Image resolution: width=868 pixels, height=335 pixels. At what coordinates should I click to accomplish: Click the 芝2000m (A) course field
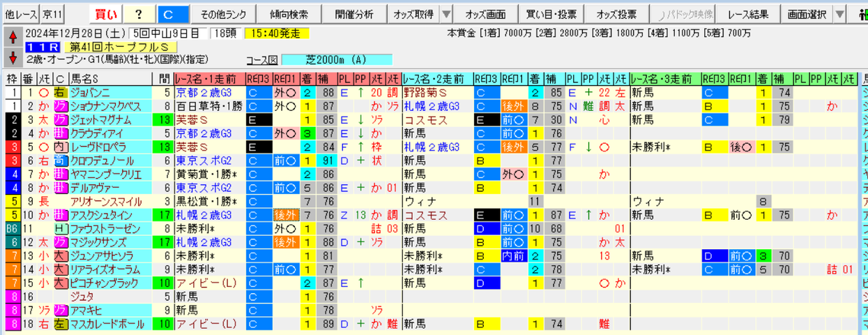(337, 60)
